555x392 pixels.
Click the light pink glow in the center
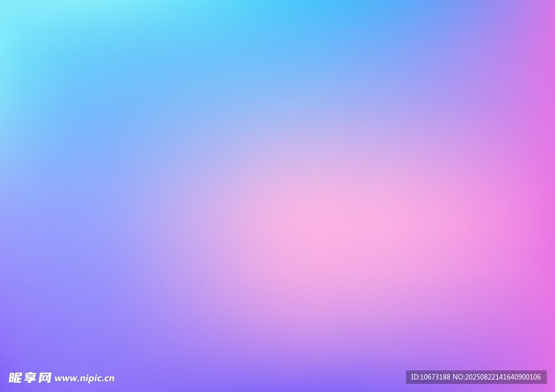[x=347, y=222]
